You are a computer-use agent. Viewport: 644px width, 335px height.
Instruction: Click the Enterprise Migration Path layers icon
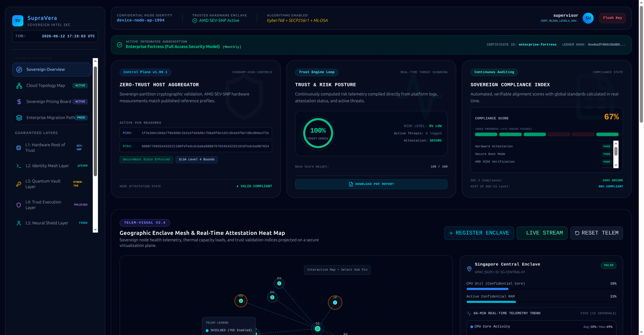[x=19, y=118]
